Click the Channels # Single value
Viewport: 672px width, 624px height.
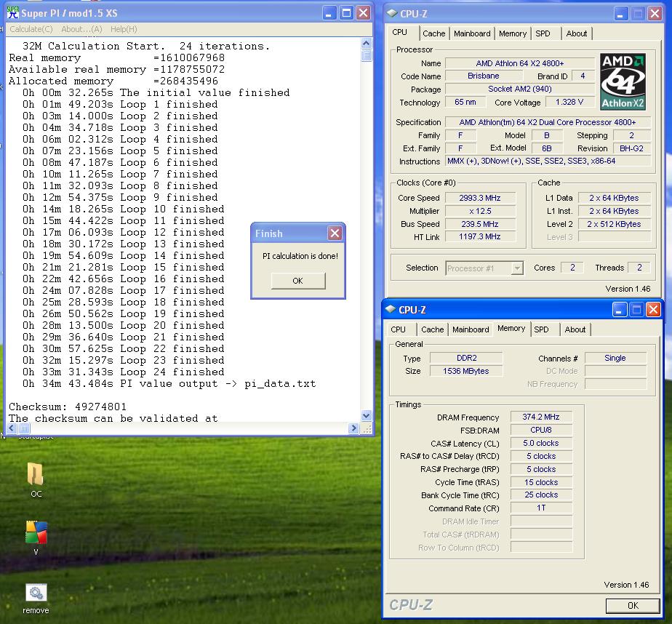(x=615, y=358)
